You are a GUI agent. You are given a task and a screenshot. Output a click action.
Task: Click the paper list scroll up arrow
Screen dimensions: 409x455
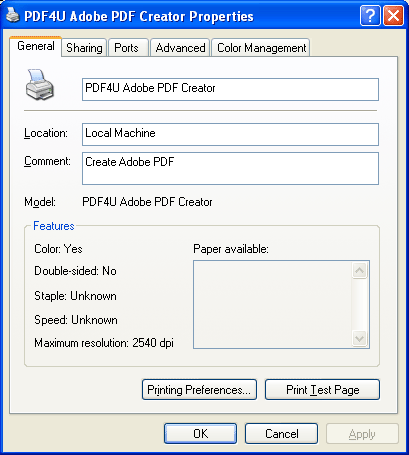359,271
